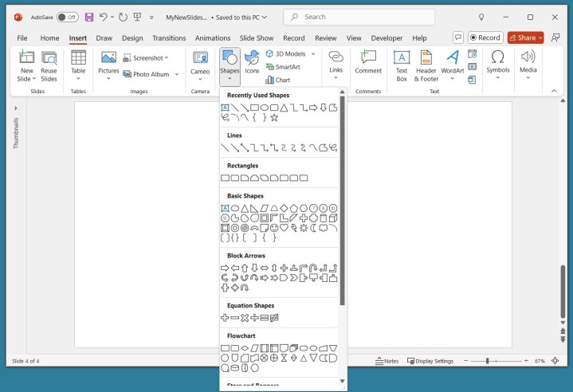Open the Table dropdown
Viewport: 573px width, 392px height.
point(78,64)
